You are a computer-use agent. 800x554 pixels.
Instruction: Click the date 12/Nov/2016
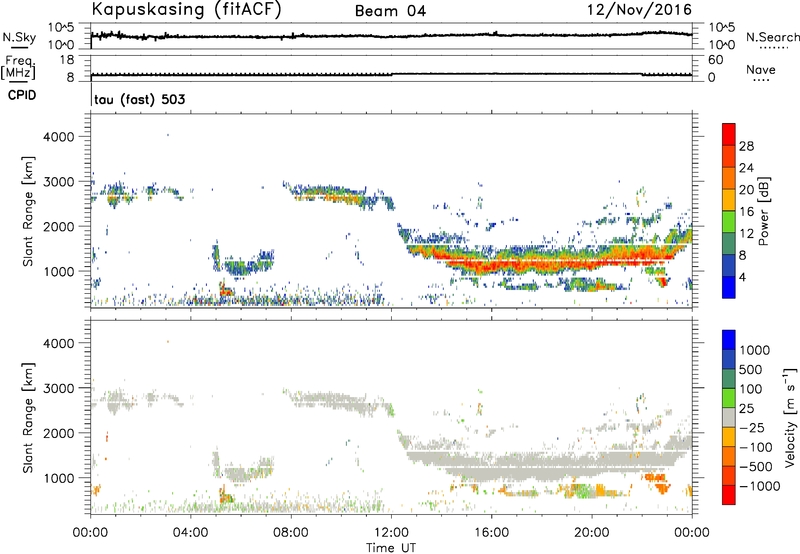(x=639, y=10)
